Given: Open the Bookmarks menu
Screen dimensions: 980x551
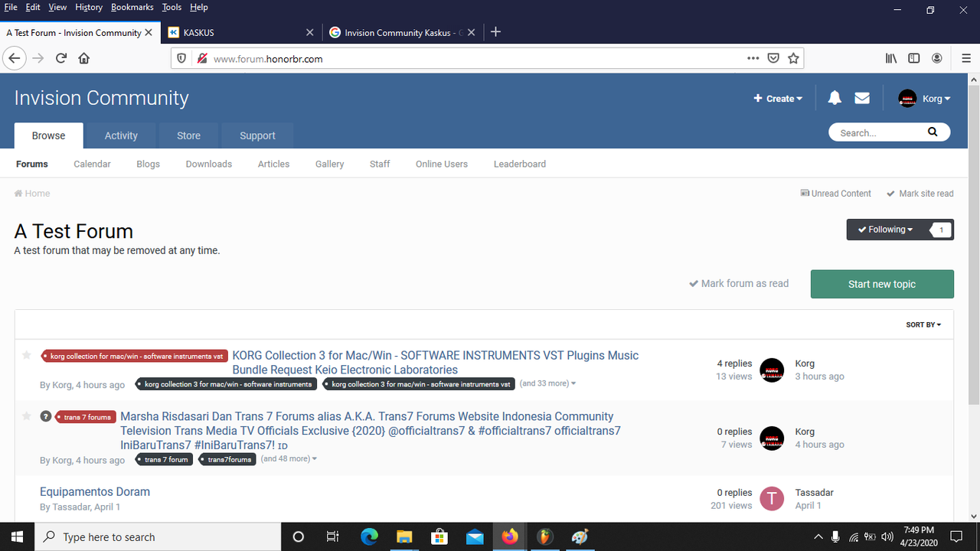Looking at the screenshot, I should pos(132,7).
